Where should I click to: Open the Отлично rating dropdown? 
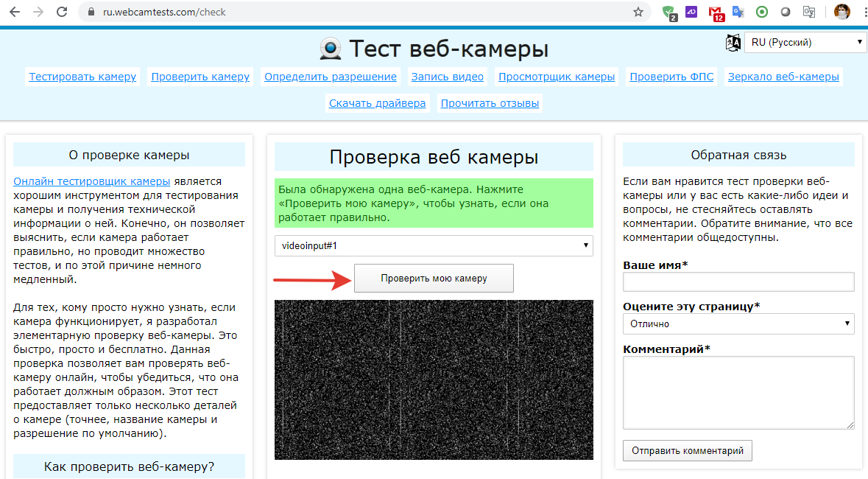(738, 324)
